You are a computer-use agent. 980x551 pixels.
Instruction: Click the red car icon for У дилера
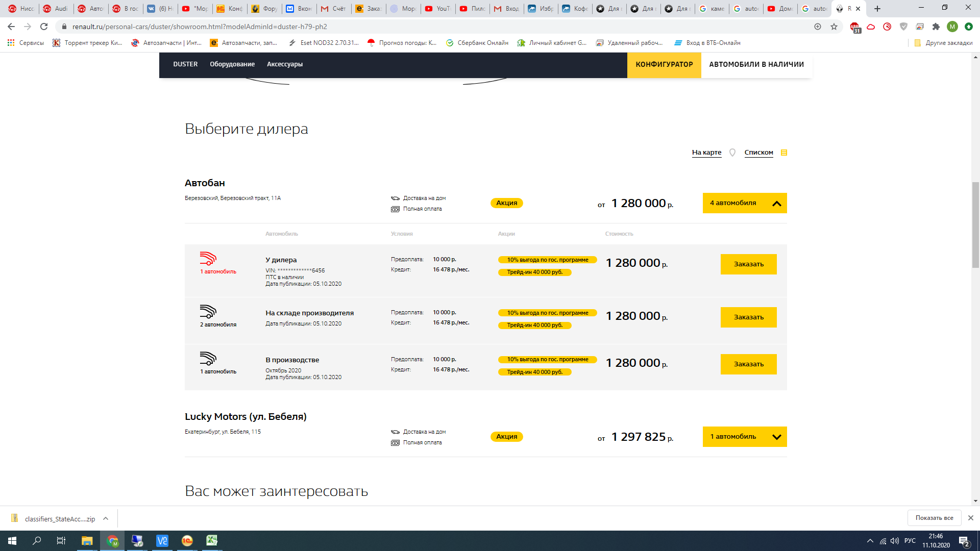(x=208, y=258)
